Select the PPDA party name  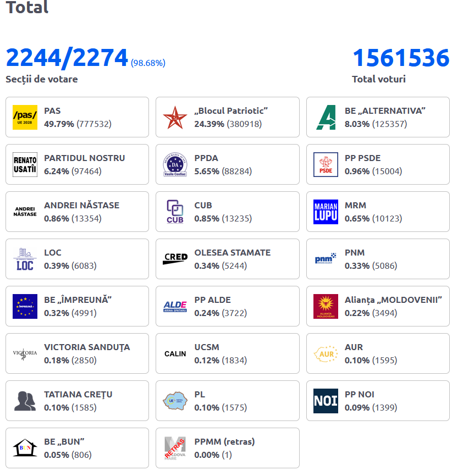point(206,158)
